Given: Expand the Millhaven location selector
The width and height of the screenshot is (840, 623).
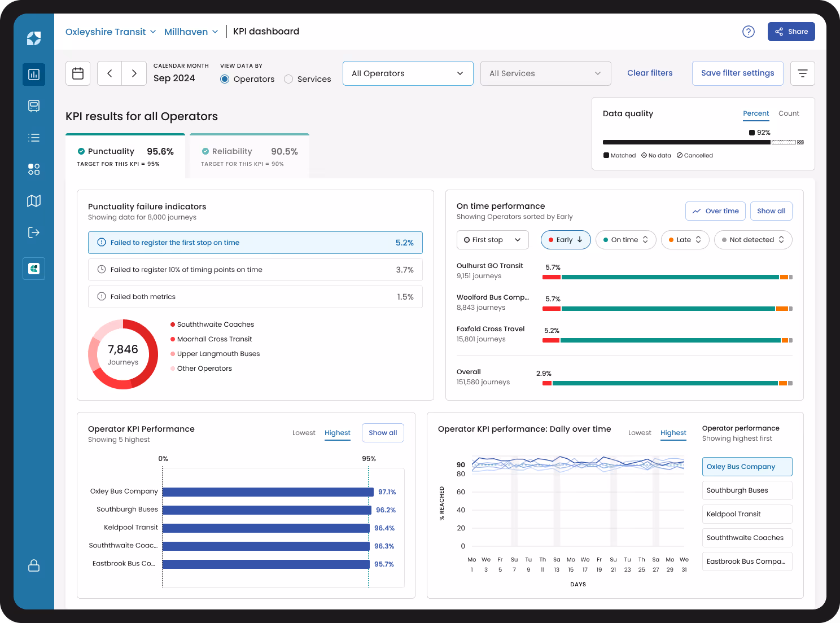Looking at the screenshot, I should click(x=191, y=32).
